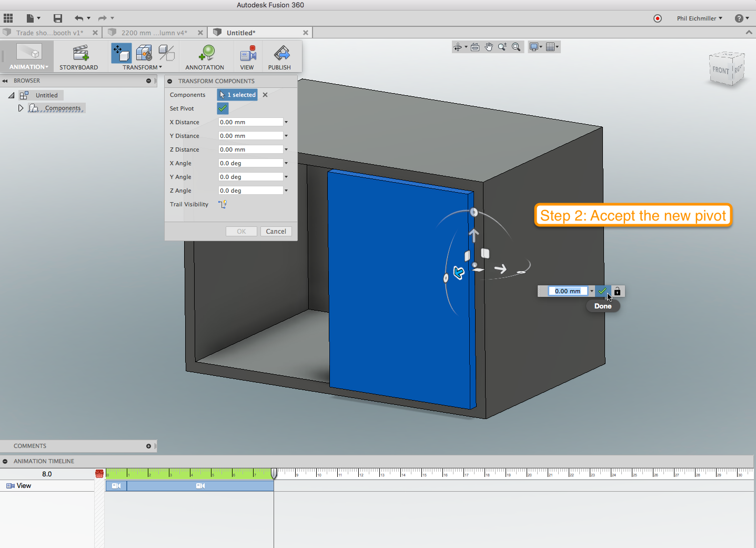This screenshot has width=756, height=548.
Task: Undo the last action
Action: point(79,18)
